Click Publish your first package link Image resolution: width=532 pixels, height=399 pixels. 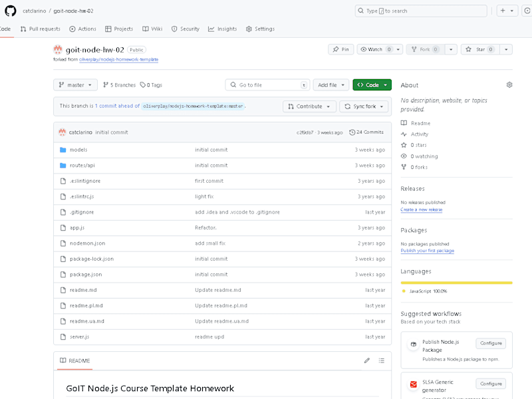tap(428, 251)
